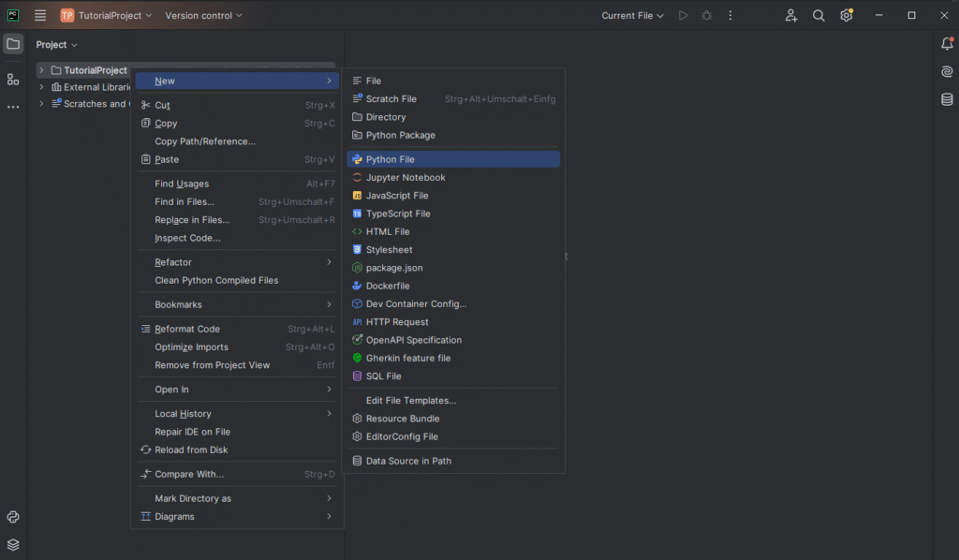Open more run actions menu

(730, 15)
